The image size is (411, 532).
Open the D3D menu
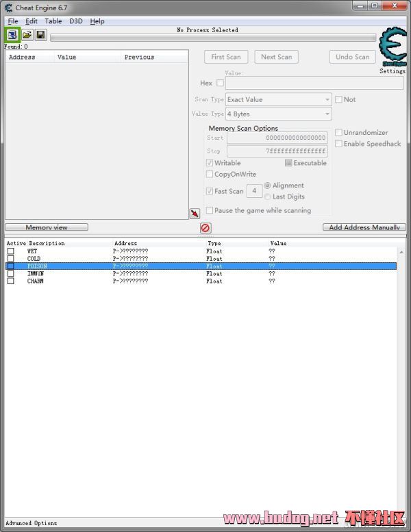(75, 21)
